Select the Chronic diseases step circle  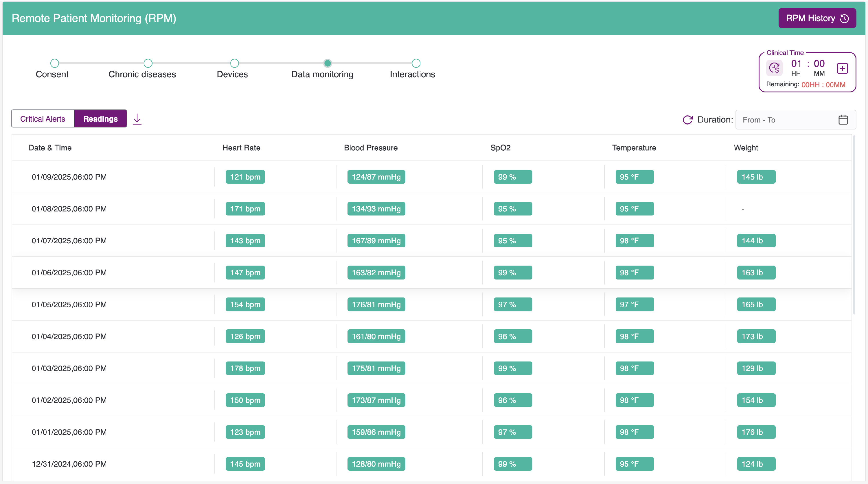pos(148,63)
